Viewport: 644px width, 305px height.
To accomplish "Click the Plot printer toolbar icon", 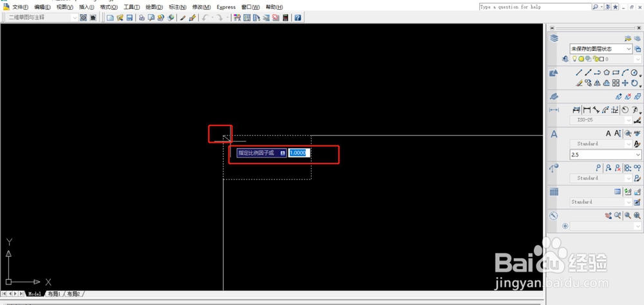I will (x=141, y=17).
